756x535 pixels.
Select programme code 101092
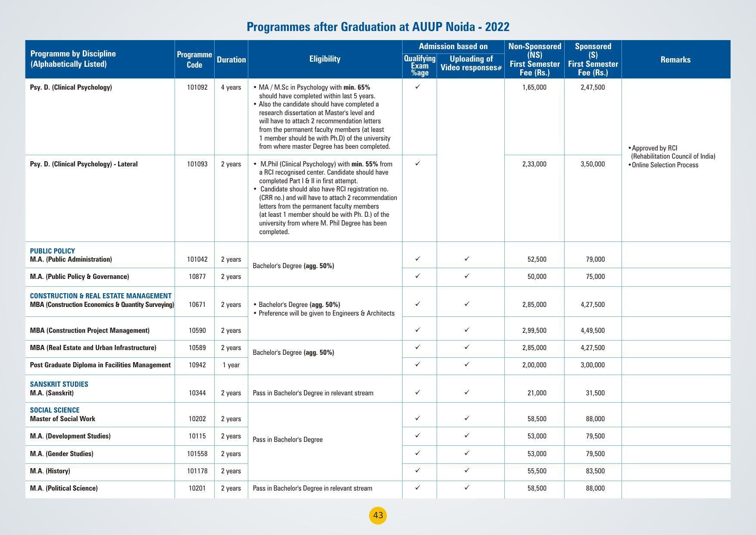pyautogui.click(x=197, y=87)
